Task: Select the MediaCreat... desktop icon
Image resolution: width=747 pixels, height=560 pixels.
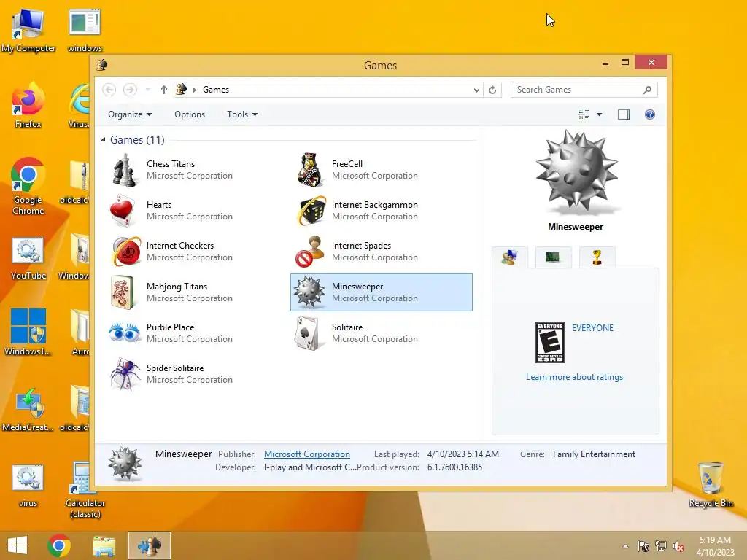Action: coord(28,410)
